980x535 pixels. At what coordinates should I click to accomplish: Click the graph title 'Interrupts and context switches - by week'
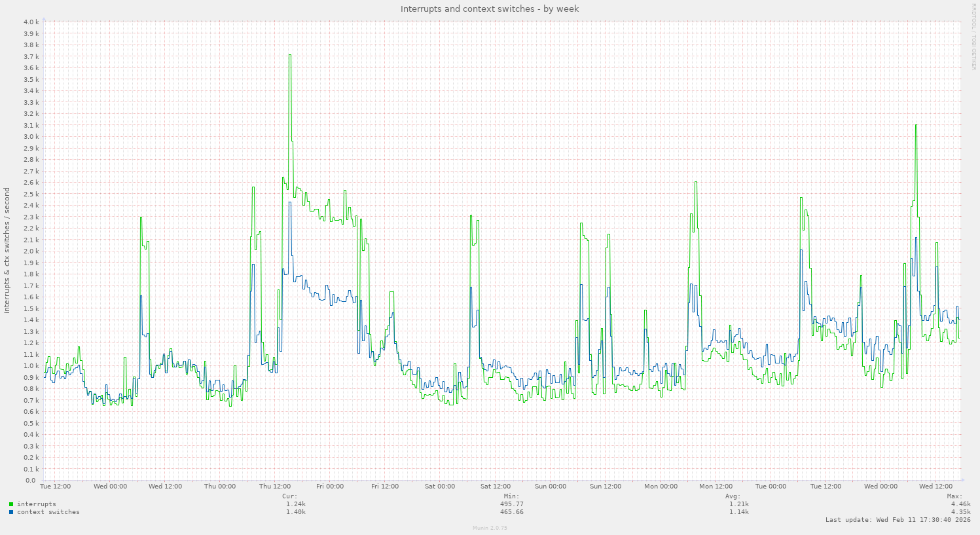tap(490, 9)
